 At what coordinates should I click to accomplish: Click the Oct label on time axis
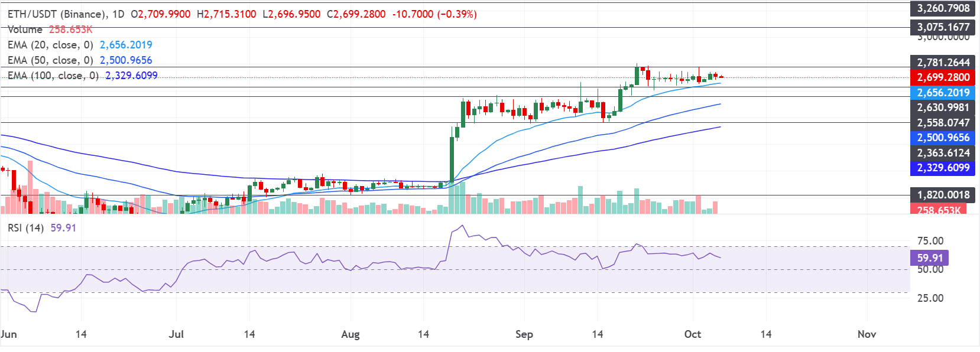point(693,334)
